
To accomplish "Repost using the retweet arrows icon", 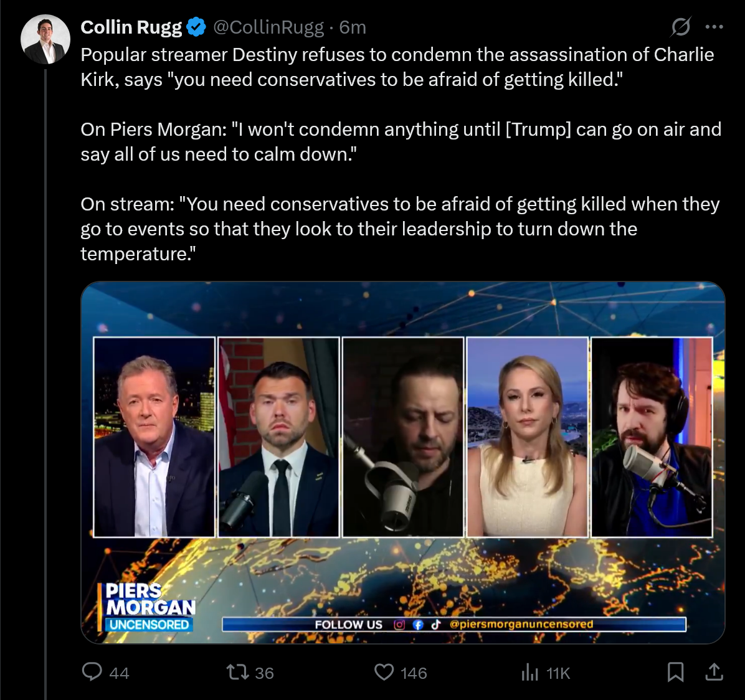I will [237, 673].
